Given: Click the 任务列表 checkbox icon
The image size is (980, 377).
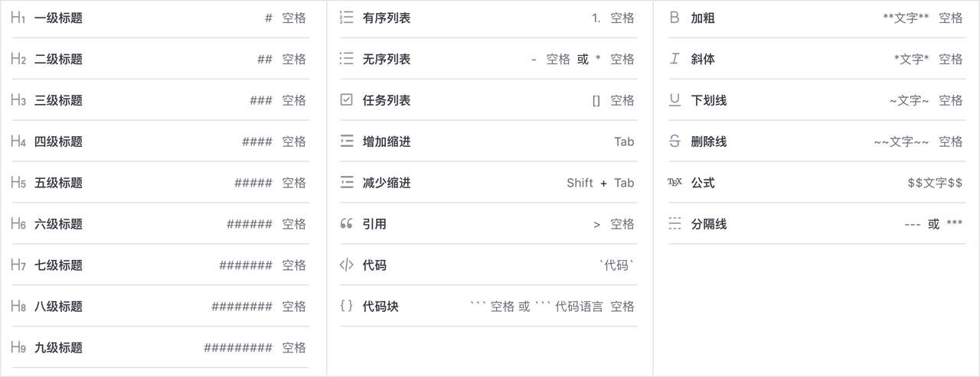Looking at the screenshot, I should pos(346,100).
